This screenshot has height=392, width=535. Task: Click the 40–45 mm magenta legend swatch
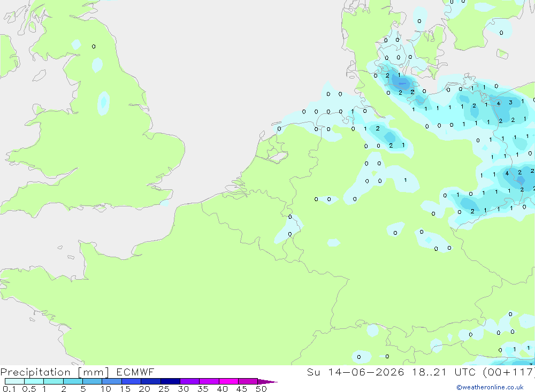(228, 381)
